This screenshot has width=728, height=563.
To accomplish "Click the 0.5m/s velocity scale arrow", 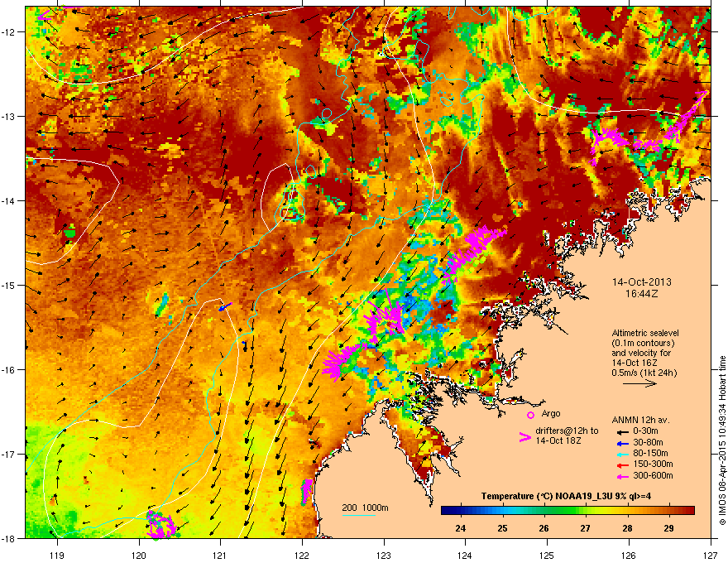I will [x=639, y=383].
